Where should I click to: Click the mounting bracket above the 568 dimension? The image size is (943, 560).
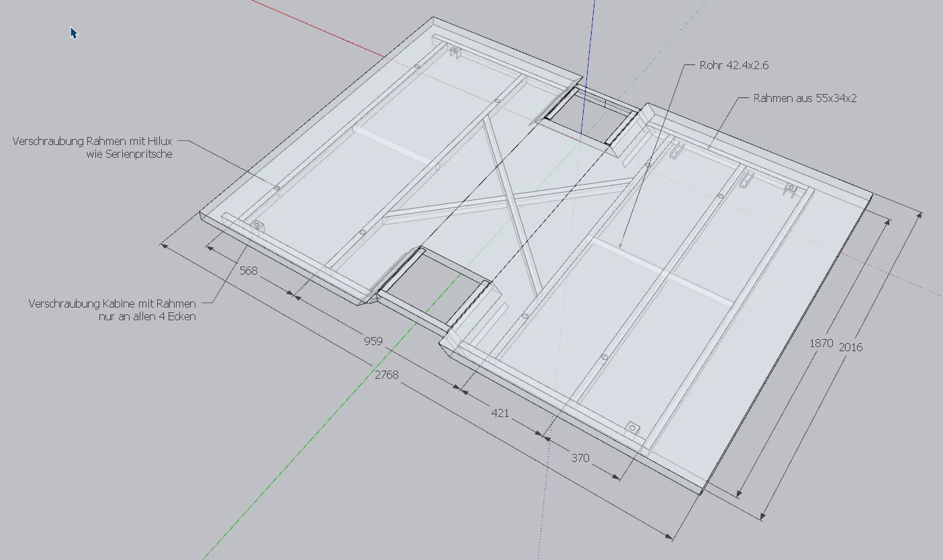click(x=256, y=224)
